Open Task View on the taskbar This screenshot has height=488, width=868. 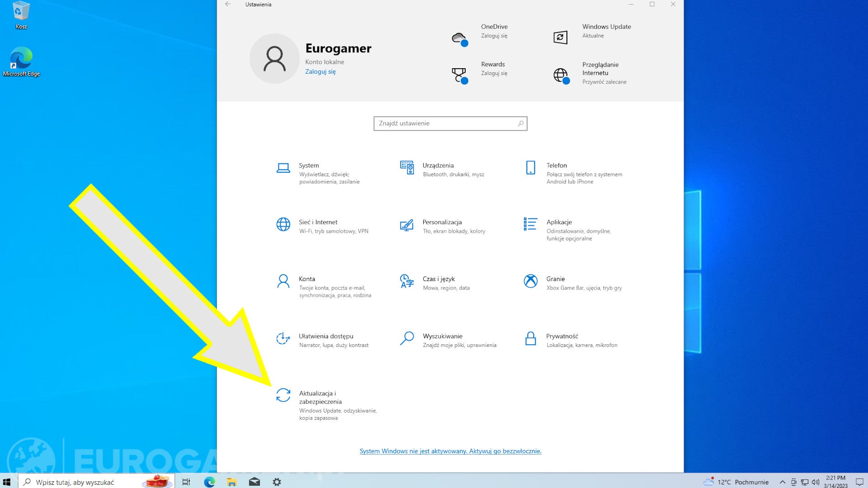tap(186, 482)
